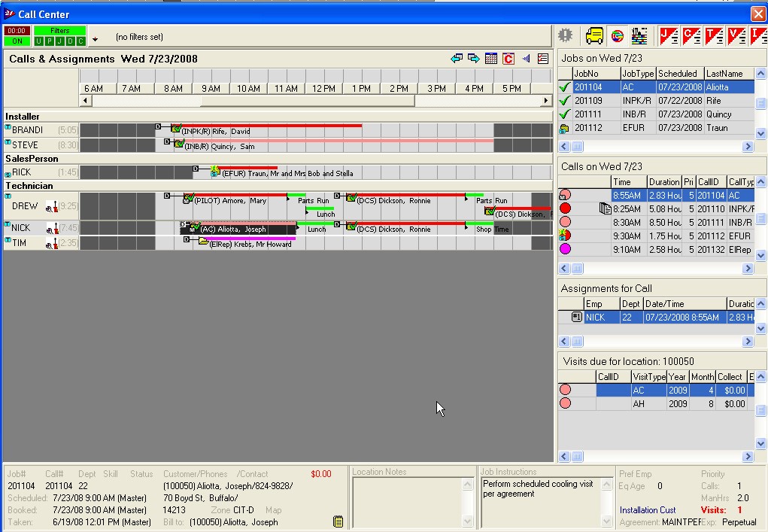Click the multicolor circular icon beside the truck
The width and height of the screenshot is (768, 532).
[617, 35]
